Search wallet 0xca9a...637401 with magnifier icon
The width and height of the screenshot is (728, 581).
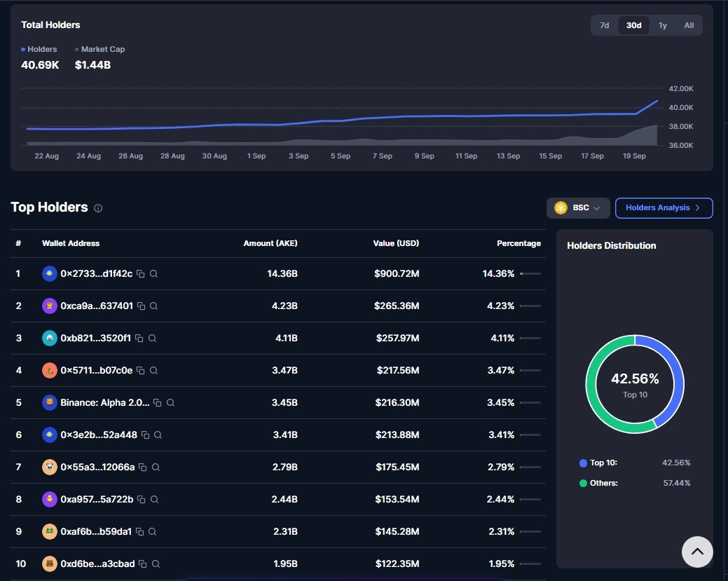(153, 306)
